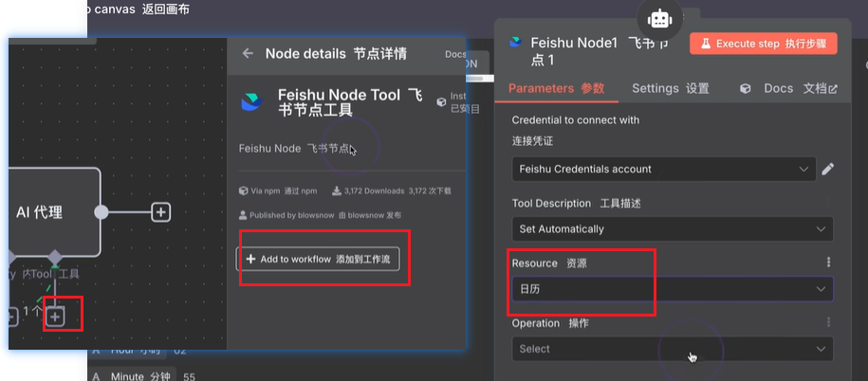
Task: Click the cube icon beside Docs
Action: 746,88
